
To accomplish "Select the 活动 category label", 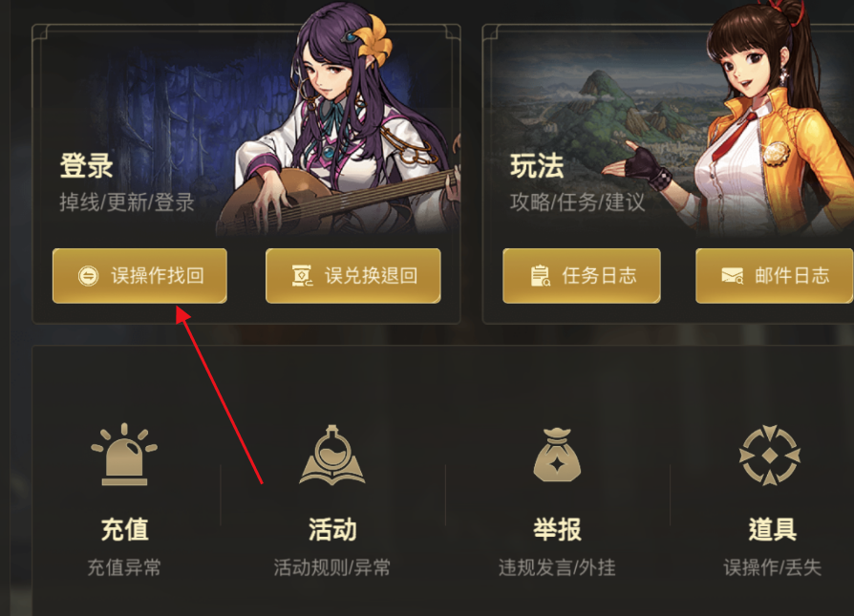I will (332, 529).
